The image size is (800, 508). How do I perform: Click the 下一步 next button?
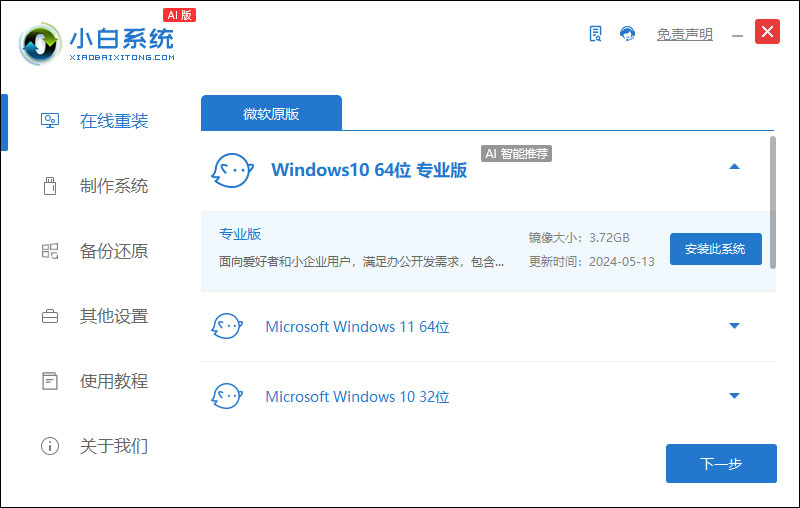tap(721, 464)
